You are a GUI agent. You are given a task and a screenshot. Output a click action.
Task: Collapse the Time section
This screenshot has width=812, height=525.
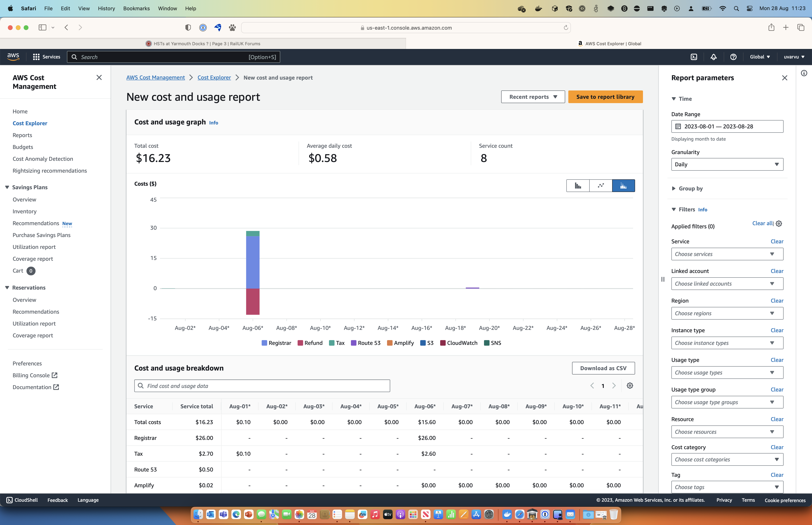click(x=681, y=99)
